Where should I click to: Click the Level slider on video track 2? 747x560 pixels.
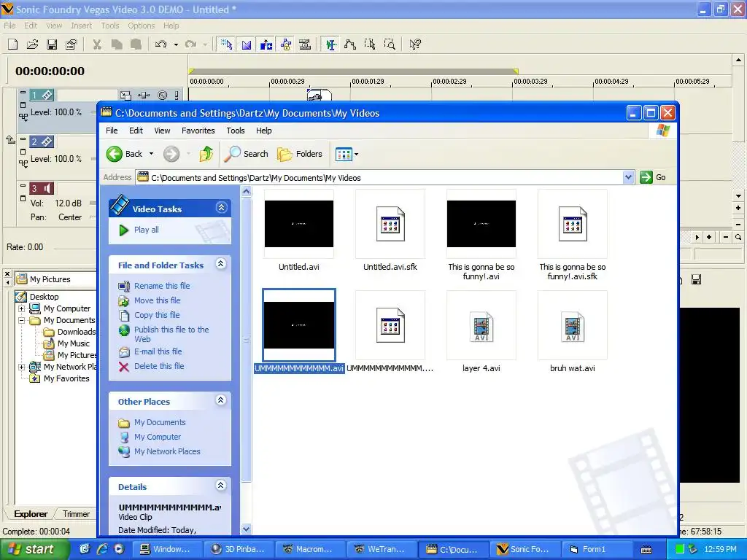(x=92, y=159)
